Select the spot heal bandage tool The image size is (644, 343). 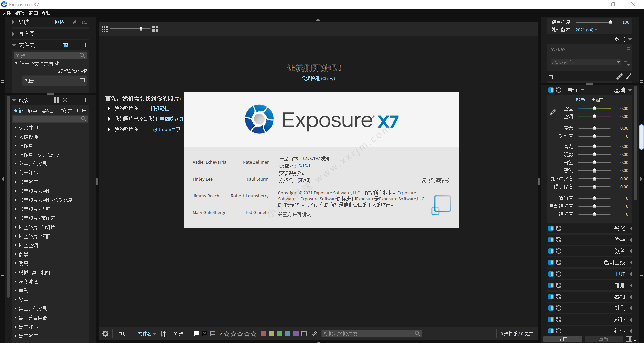[x=620, y=77]
